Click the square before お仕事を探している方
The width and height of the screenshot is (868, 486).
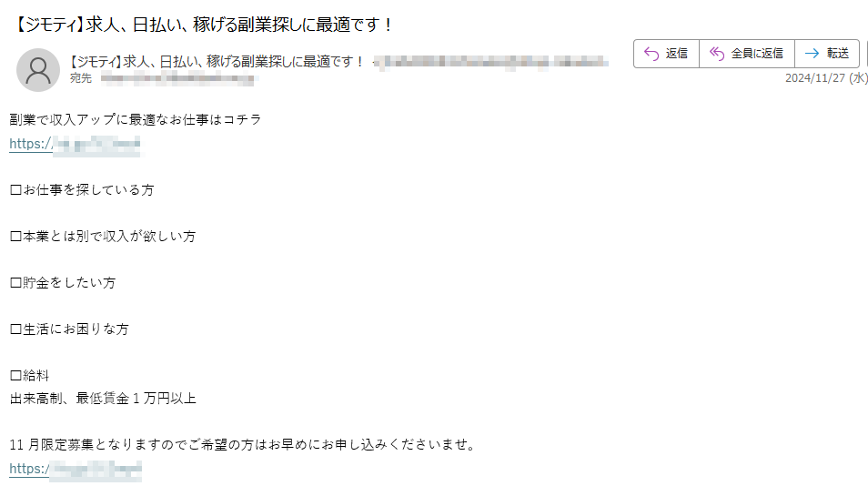[16, 190]
